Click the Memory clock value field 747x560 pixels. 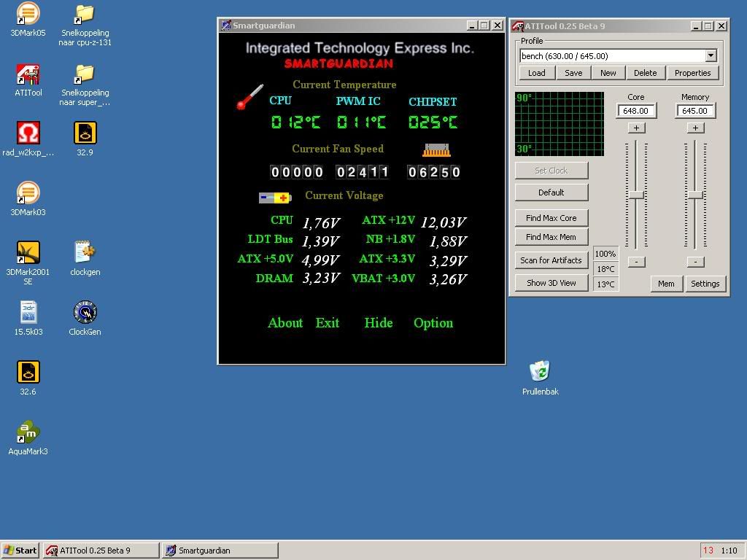click(694, 111)
